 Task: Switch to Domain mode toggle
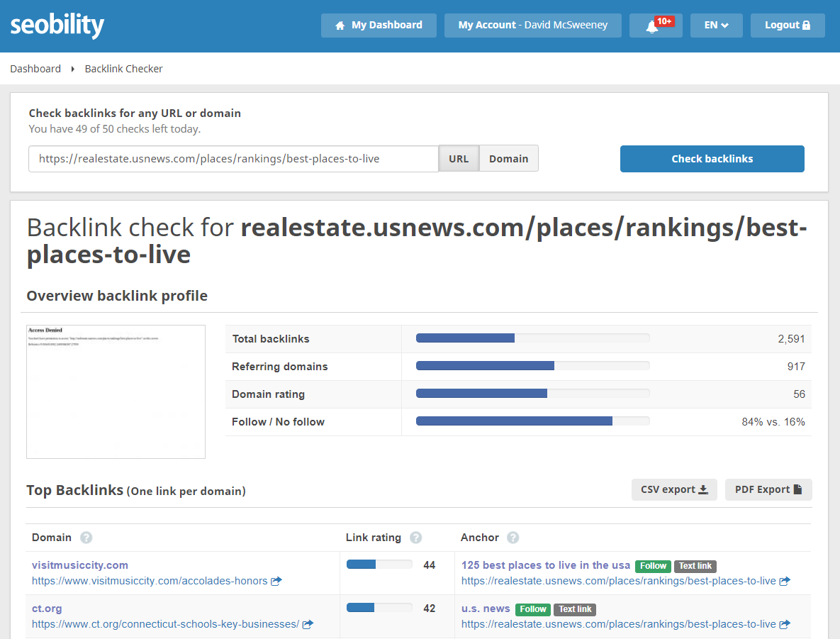click(x=508, y=159)
